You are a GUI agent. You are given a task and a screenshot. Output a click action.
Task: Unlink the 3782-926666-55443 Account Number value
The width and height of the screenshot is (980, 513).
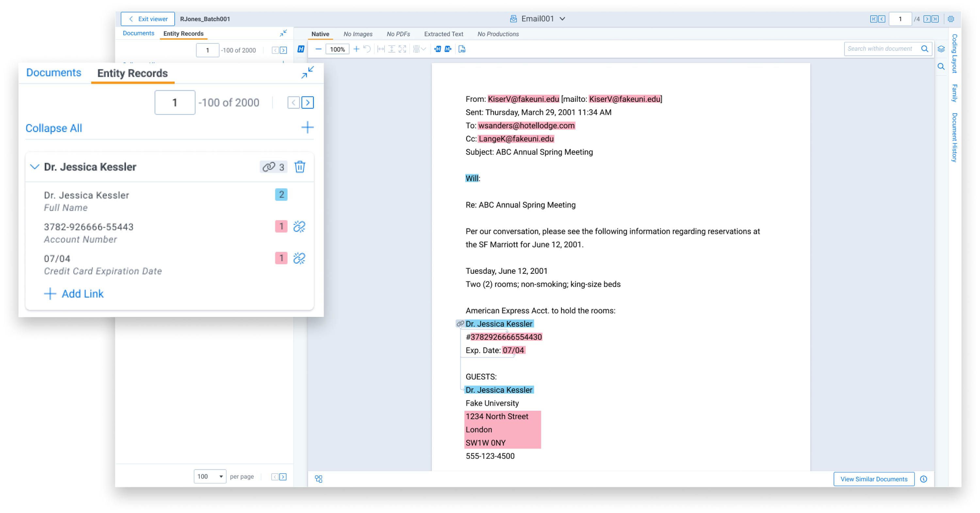click(300, 226)
